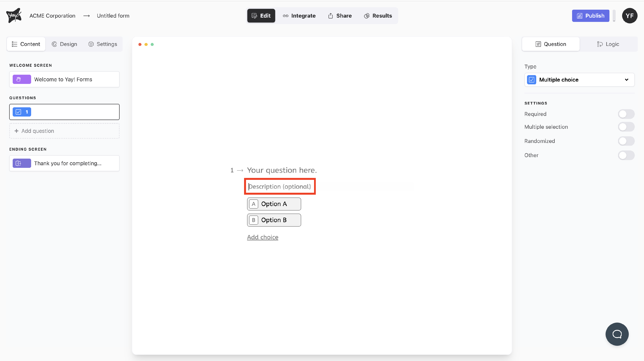
Task: Open the Multiple choice type dropdown
Action: (x=579, y=80)
